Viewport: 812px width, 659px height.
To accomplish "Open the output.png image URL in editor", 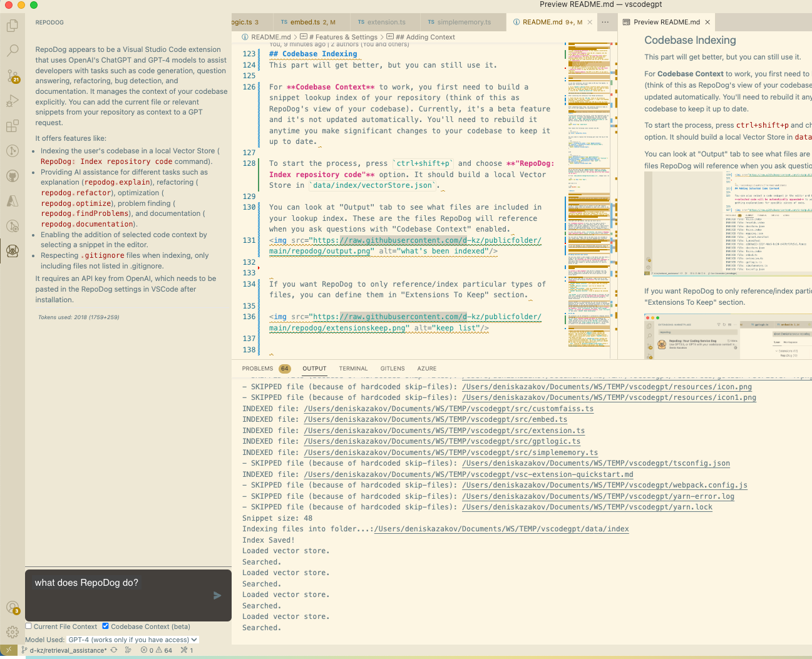I will pos(405,245).
